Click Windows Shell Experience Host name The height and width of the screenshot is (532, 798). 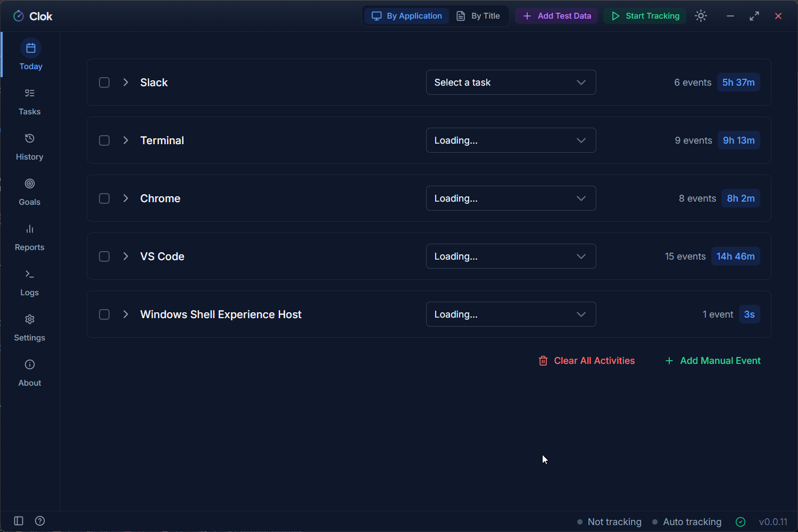[221, 314]
